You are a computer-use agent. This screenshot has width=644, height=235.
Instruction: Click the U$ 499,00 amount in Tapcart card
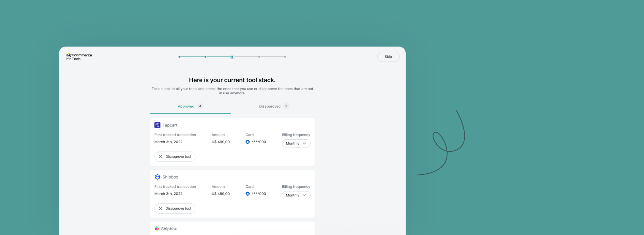coord(221,142)
